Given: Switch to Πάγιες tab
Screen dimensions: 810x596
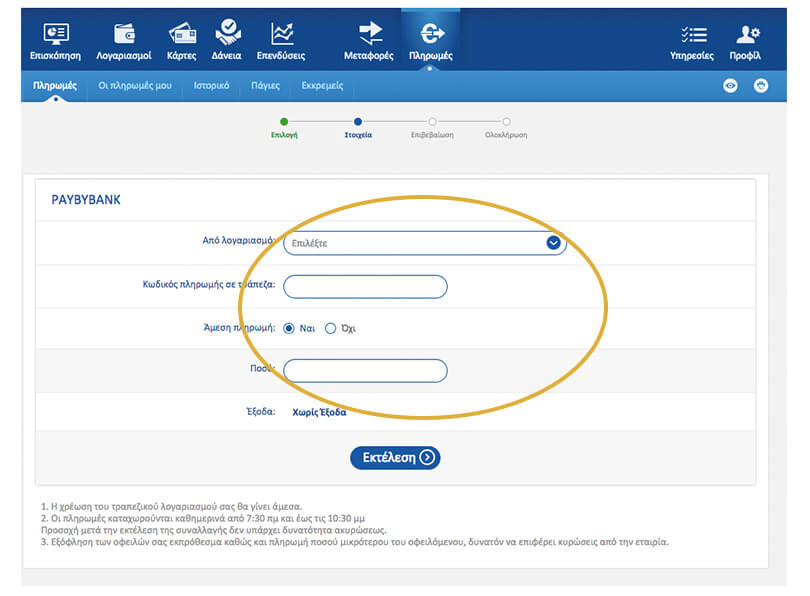Looking at the screenshot, I should coord(266,86).
